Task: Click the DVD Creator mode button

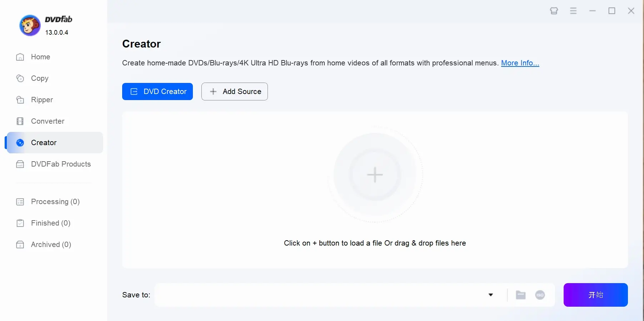Action: pyautogui.click(x=158, y=92)
